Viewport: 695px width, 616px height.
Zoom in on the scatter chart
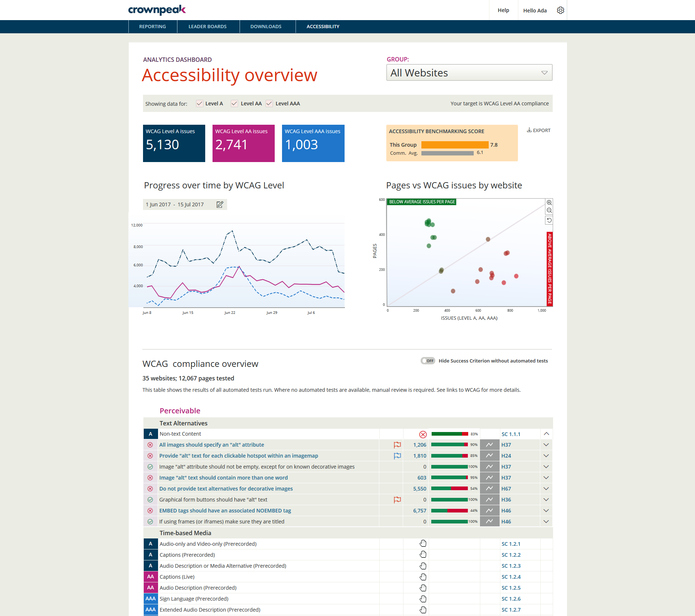549,203
